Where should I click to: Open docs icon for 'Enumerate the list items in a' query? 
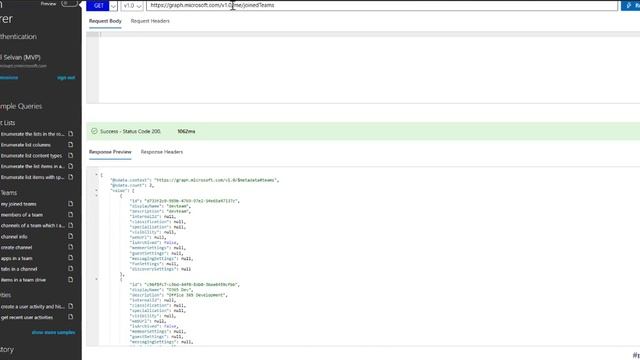(x=71, y=166)
